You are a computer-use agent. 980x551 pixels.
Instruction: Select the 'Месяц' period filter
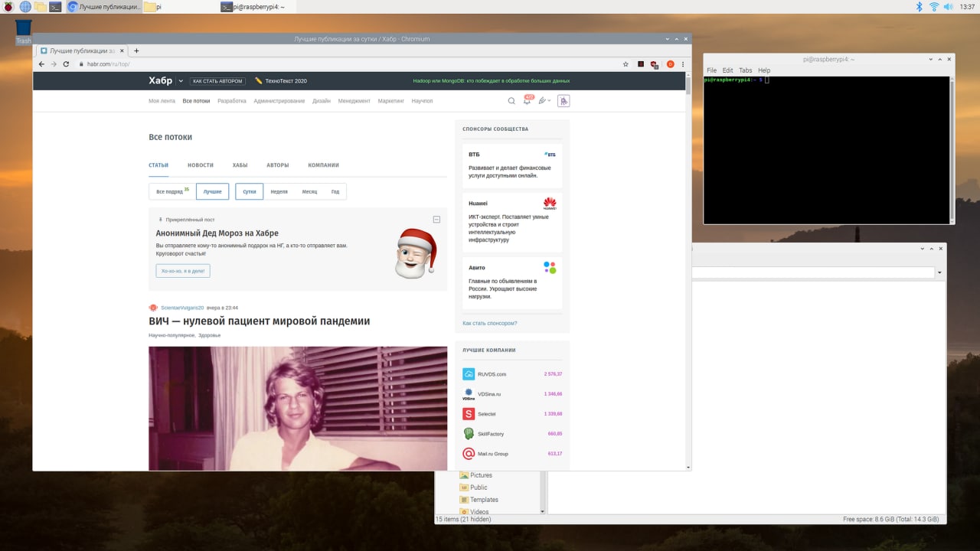click(x=309, y=191)
